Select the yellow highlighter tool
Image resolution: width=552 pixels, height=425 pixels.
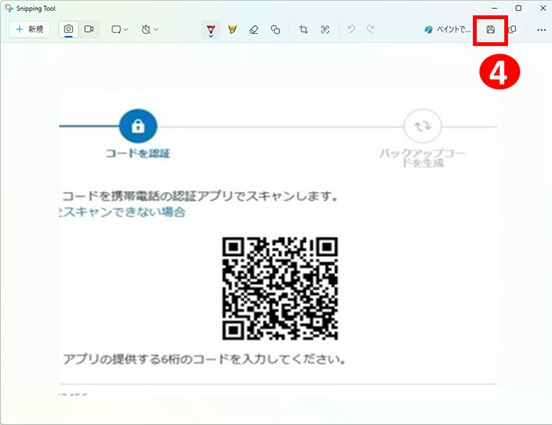point(232,30)
